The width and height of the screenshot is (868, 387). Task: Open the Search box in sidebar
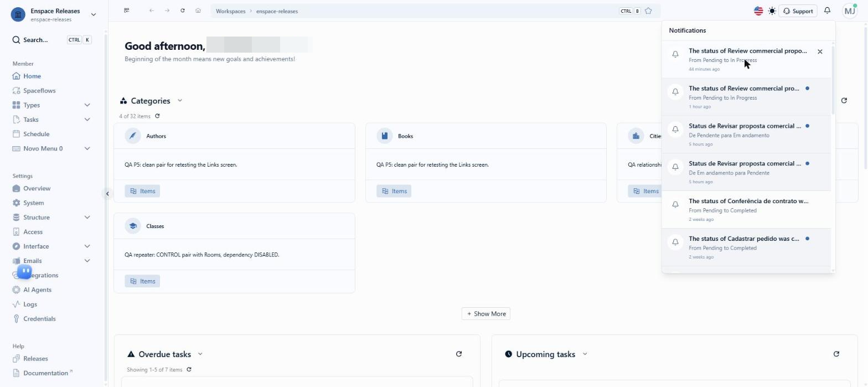52,40
